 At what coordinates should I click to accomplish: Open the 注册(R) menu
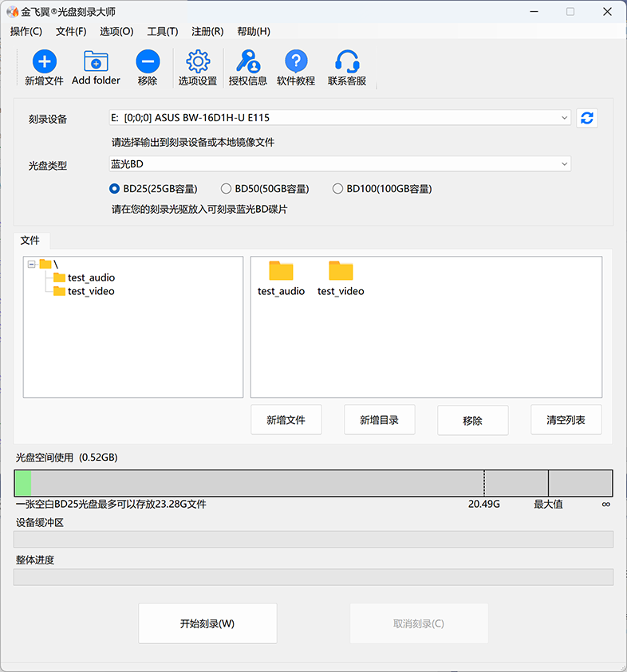click(207, 31)
